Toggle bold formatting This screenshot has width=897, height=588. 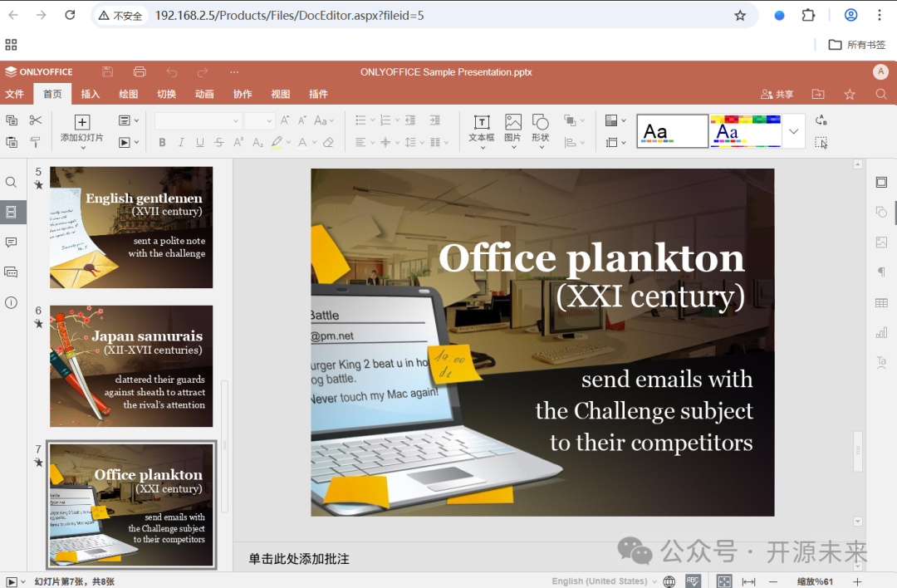click(162, 143)
